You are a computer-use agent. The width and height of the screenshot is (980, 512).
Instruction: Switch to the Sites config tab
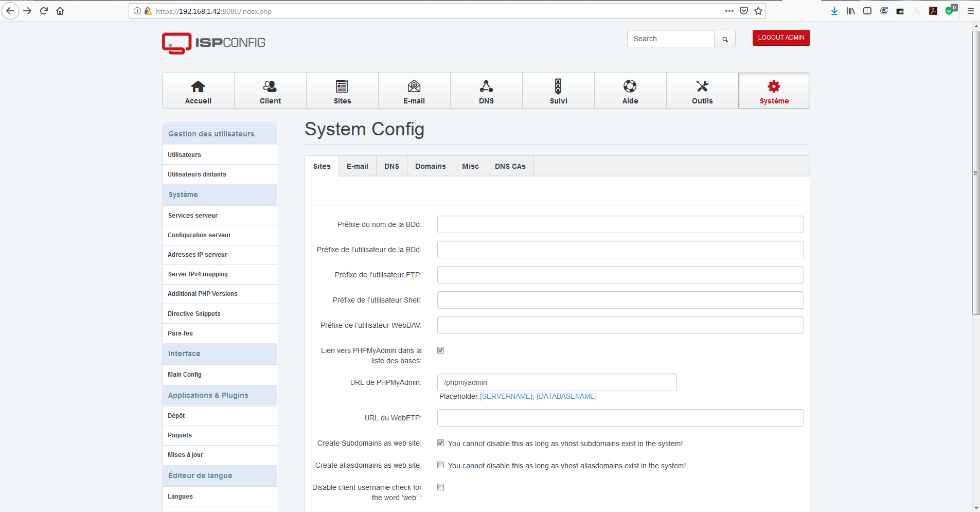[322, 166]
